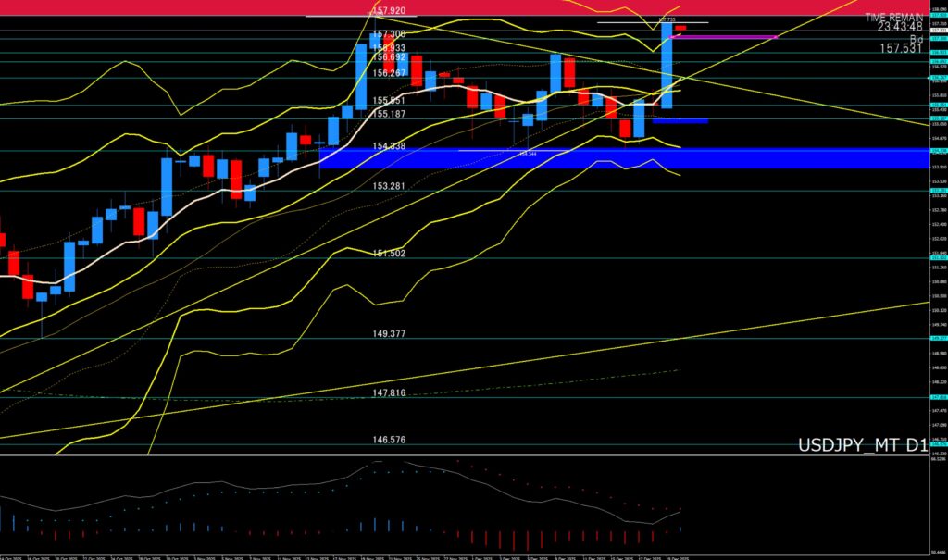948x560 pixels.
Task: Click the Bid price 157.531 readout
Action: click(901, 50)
